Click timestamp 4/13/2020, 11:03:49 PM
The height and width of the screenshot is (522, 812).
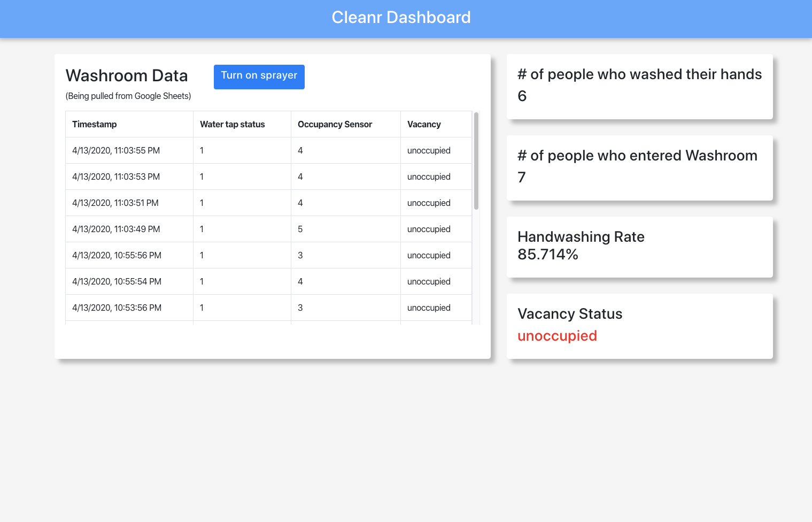[116, 229]
